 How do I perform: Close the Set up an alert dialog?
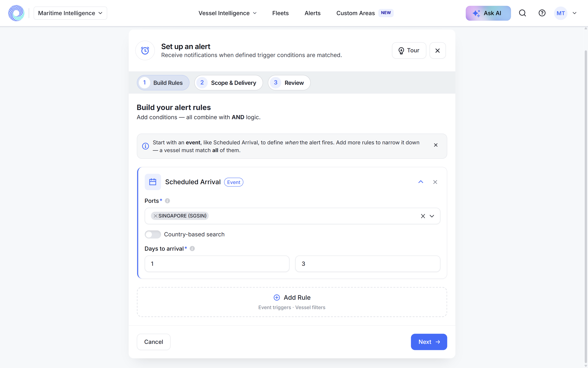pyautogui.click(x=437, y=50)
